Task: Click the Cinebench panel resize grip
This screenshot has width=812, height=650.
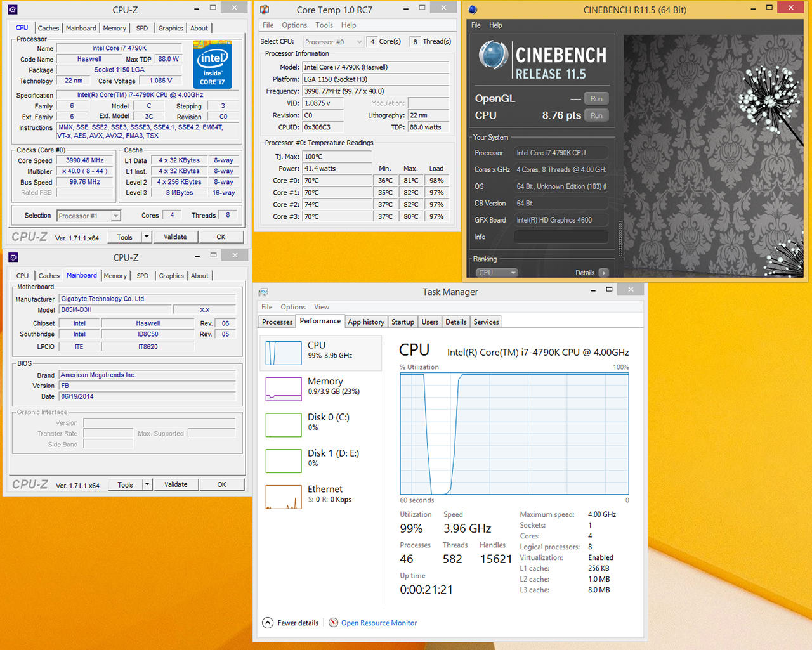Action: point(620,239)
